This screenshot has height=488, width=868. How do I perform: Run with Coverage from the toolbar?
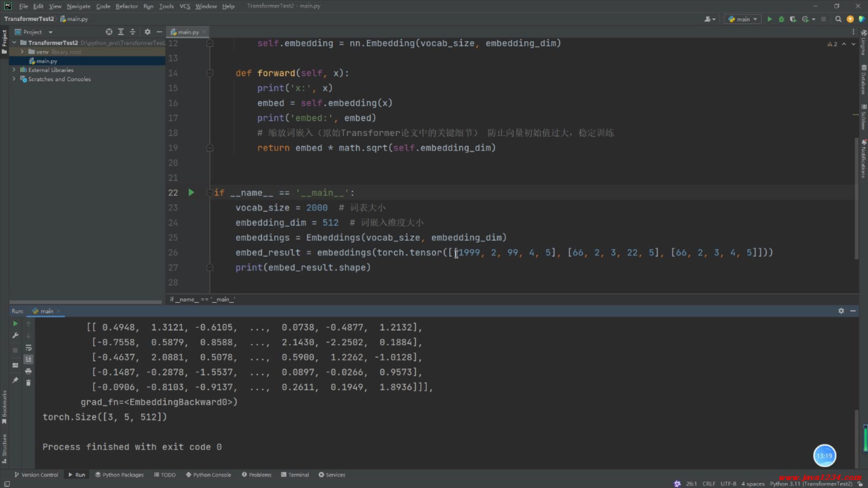[793, 19]
